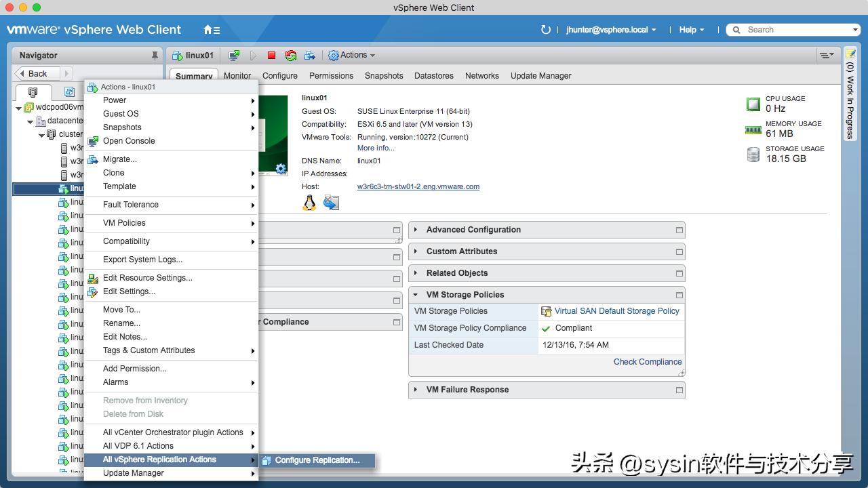868x488 pixels.
Task: Open VM Policies submenu
Action: [x=171, y=223]
